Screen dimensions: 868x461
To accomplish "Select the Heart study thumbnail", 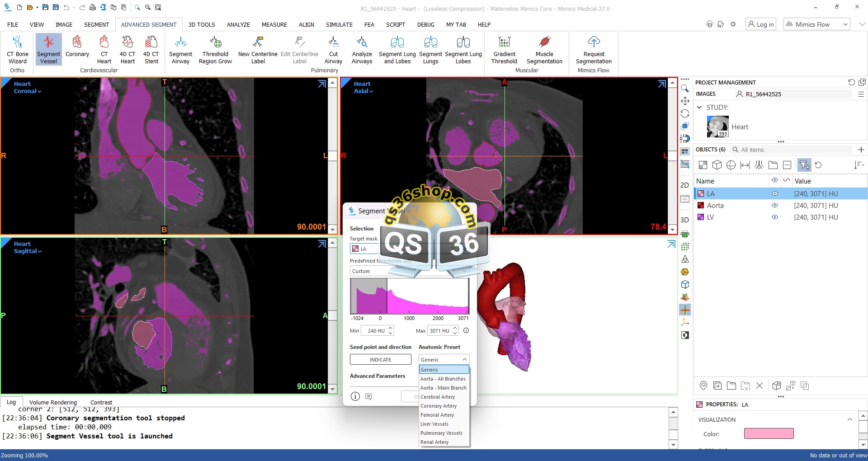I will (x=717, y=127).
